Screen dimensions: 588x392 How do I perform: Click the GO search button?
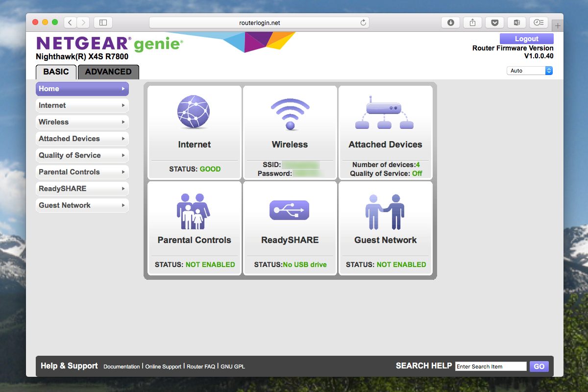click(x=539, y=367)
